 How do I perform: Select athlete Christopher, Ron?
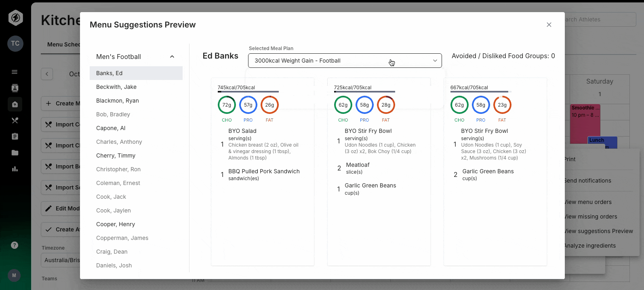point(136,169)
